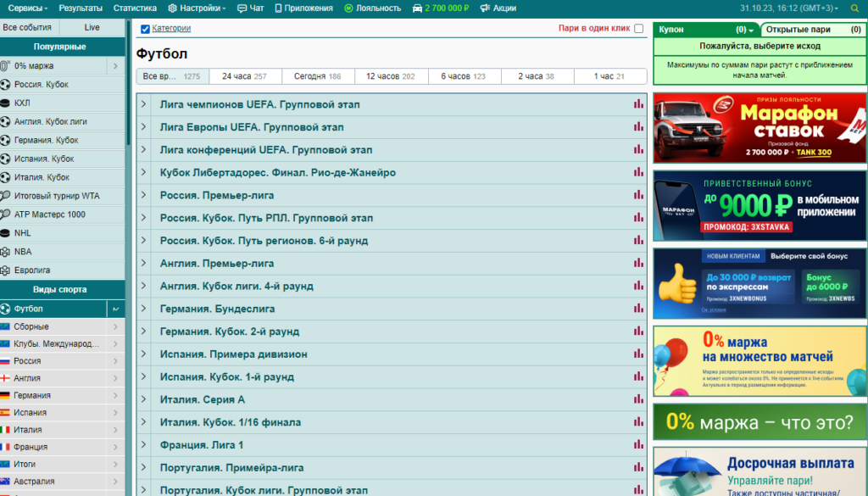The image size is (868, 496).
Task: Click the Germany flag icon in sports list
Action: click(x=5, y=395)
